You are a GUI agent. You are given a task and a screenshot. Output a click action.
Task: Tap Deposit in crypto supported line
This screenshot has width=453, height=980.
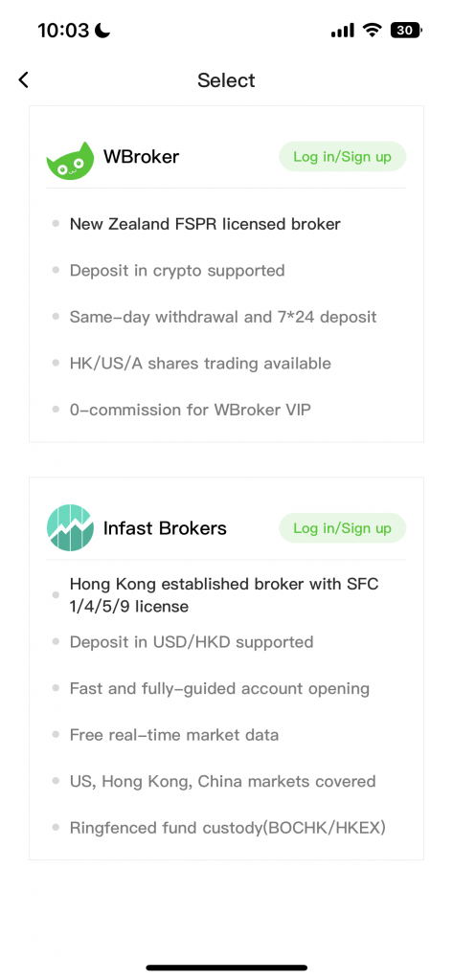click(x=177, y=271)
